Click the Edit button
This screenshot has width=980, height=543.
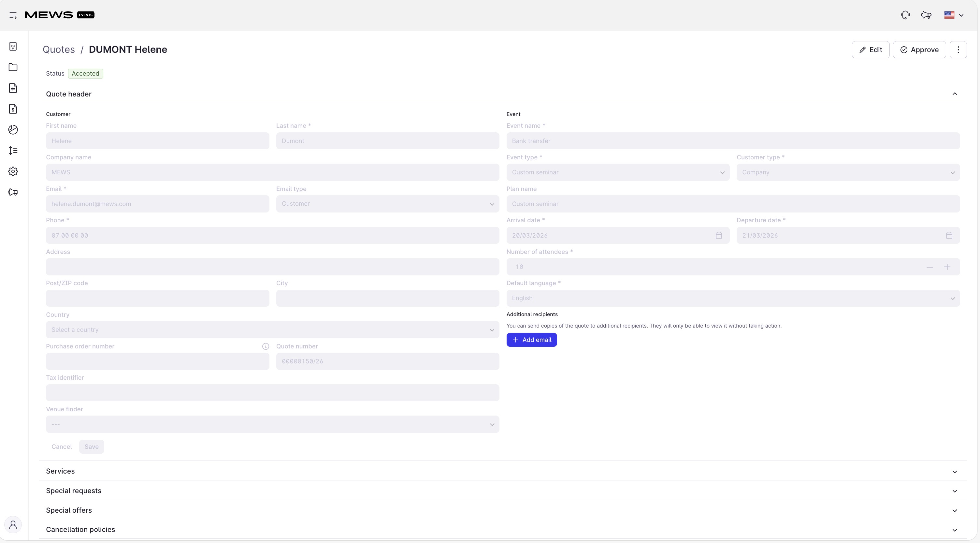click(x=871, y=50)
